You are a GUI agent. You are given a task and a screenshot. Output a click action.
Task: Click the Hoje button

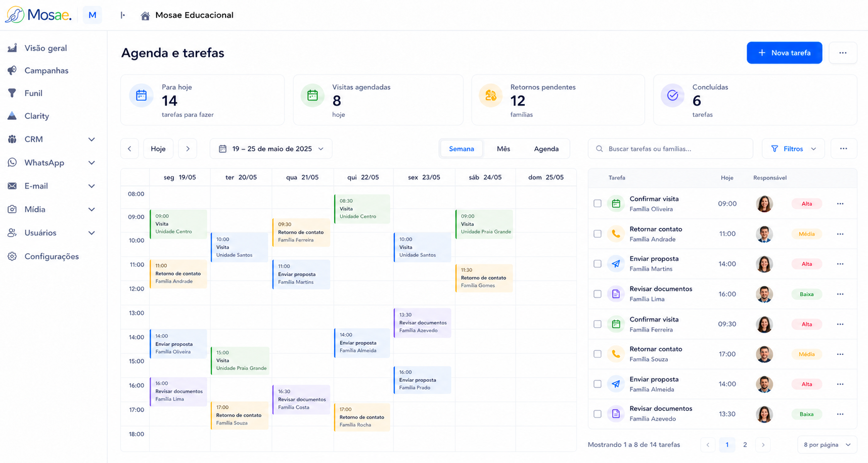pyautogui.click(x=158, y=149)
